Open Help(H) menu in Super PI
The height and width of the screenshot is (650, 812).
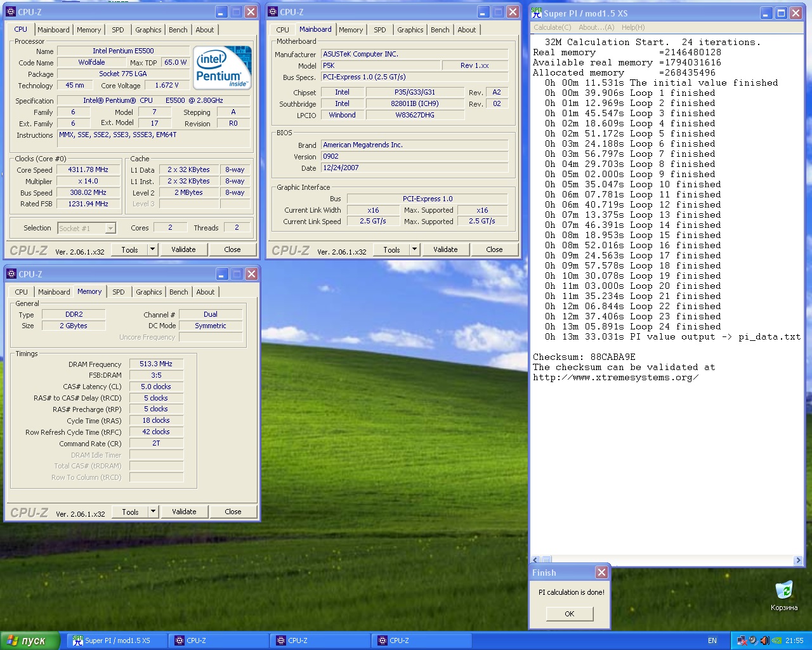pos(633,27)
